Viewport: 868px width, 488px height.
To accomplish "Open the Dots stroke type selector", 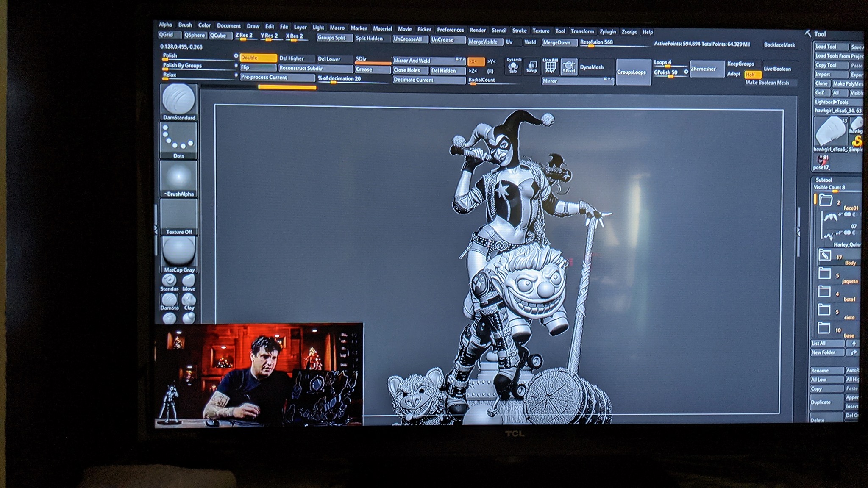I will tap(178, 141).
